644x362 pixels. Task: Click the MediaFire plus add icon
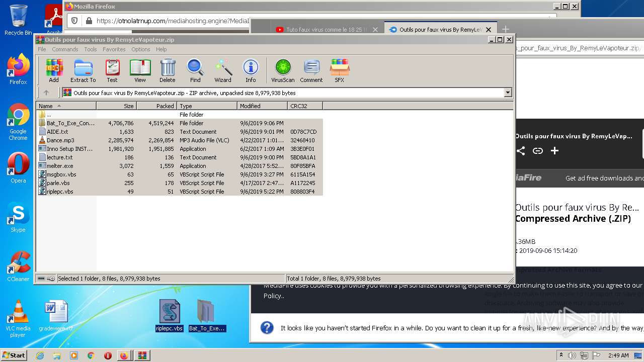pos(554,151)
